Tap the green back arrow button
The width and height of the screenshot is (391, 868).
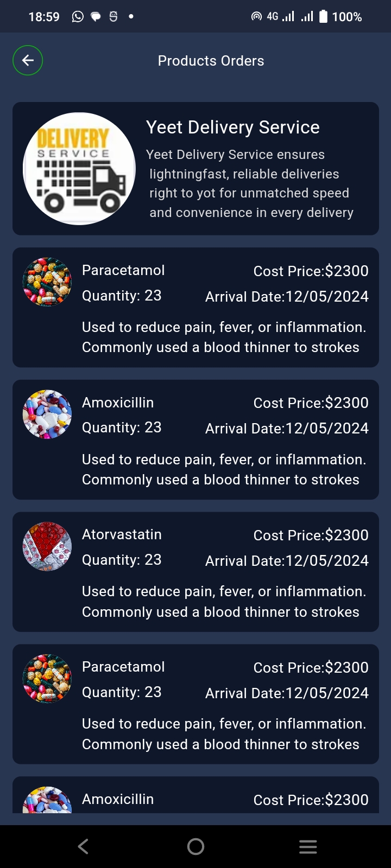pyautogui.click(x=28, y=60)
